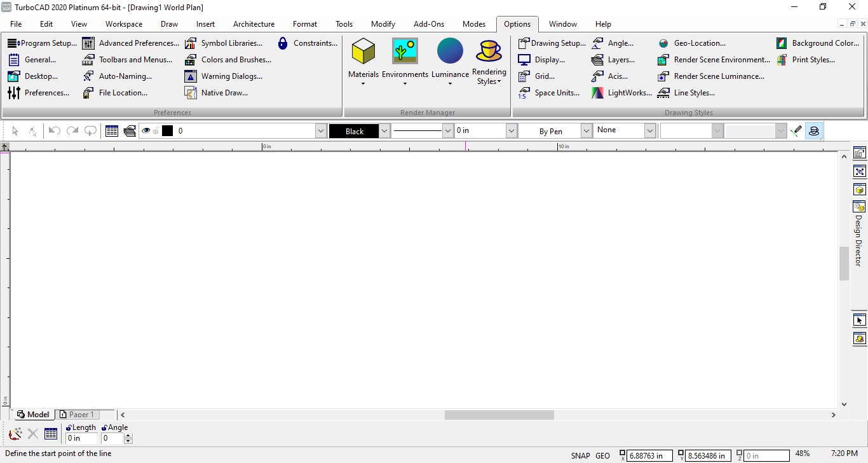868x463 pixels.
Task: Open the General preferences dialog
Action: 32,60
